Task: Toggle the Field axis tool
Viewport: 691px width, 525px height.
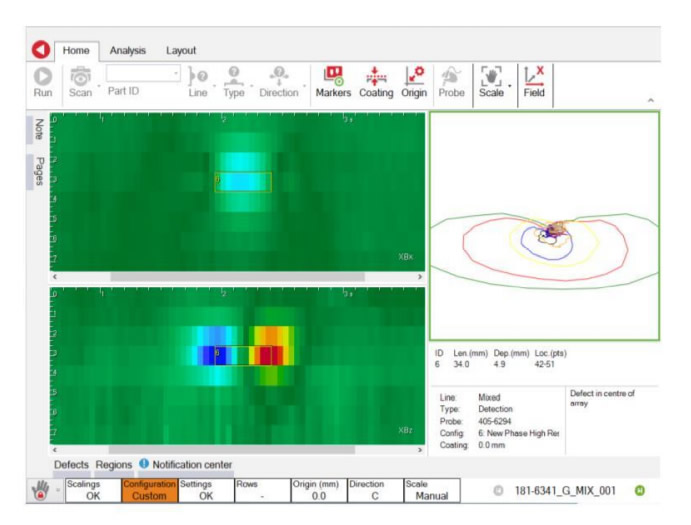Action: 534,76
